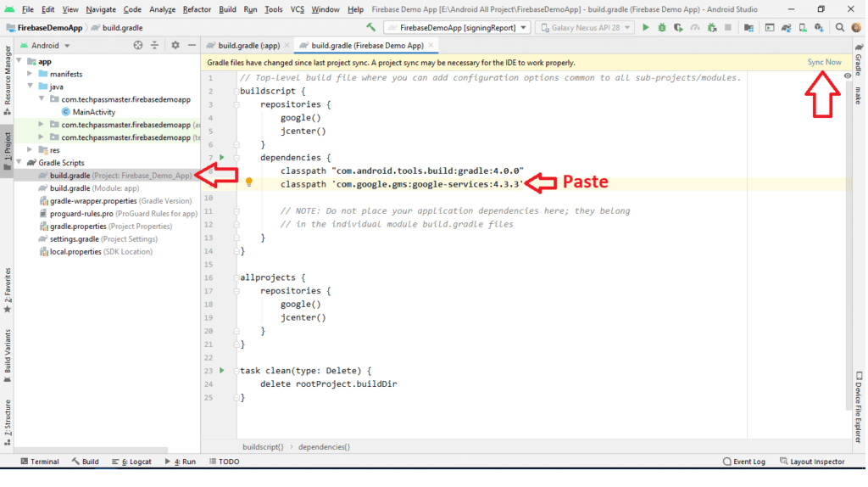Run app with coverage icon

click(x=678, y=27)
